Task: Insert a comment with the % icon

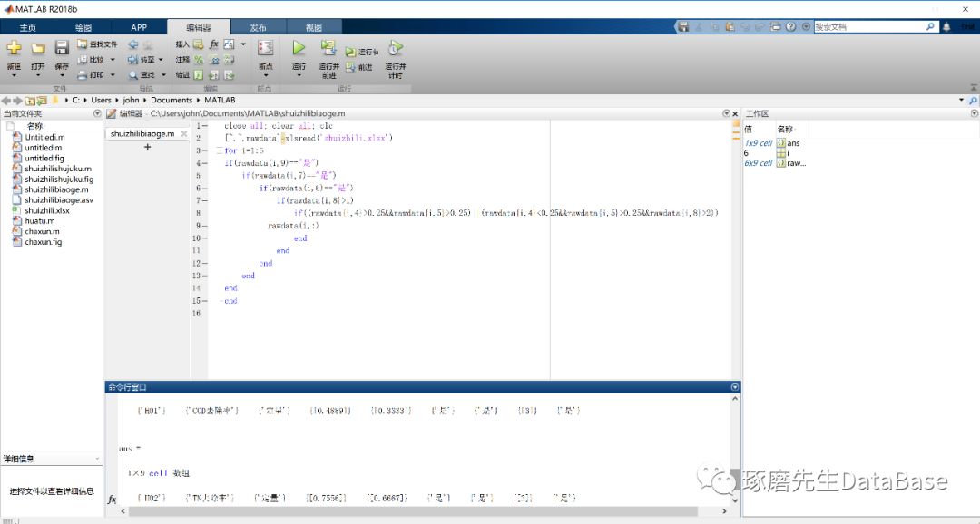Action: tap(198, 58)
